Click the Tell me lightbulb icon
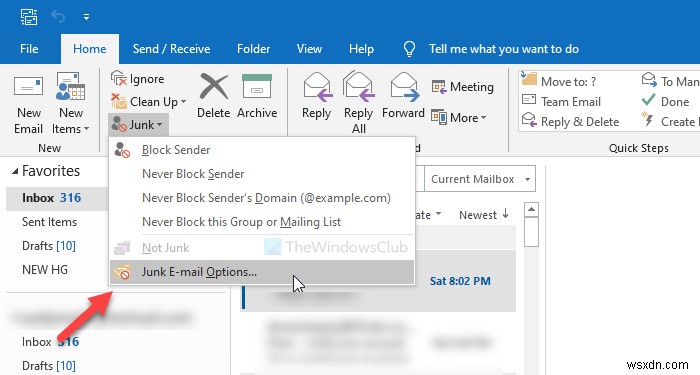 (x=409, y=49)
